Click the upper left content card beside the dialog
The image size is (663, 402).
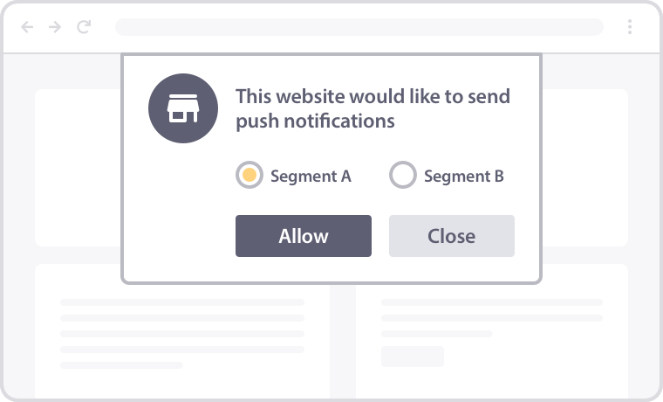[78, 167]
